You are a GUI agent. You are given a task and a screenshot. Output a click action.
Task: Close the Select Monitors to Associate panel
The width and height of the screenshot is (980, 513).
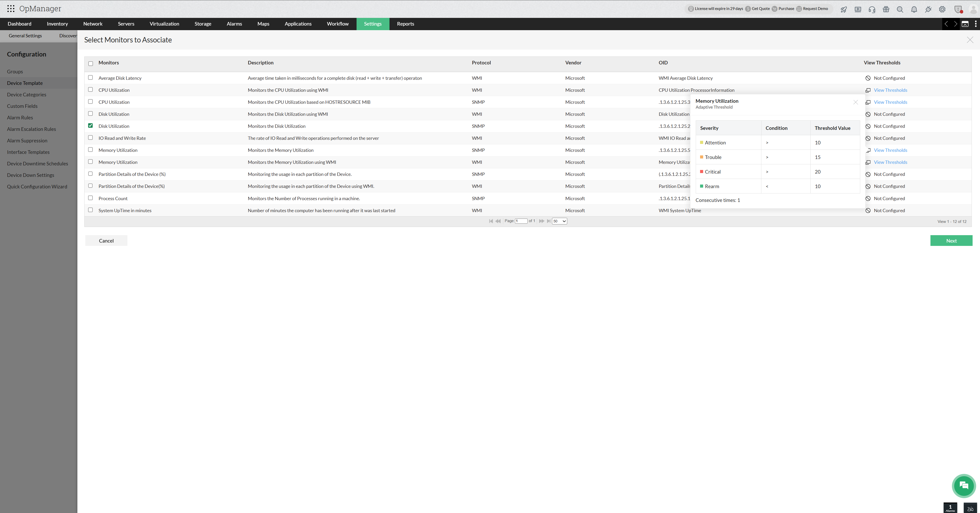(x=970, y=40)
